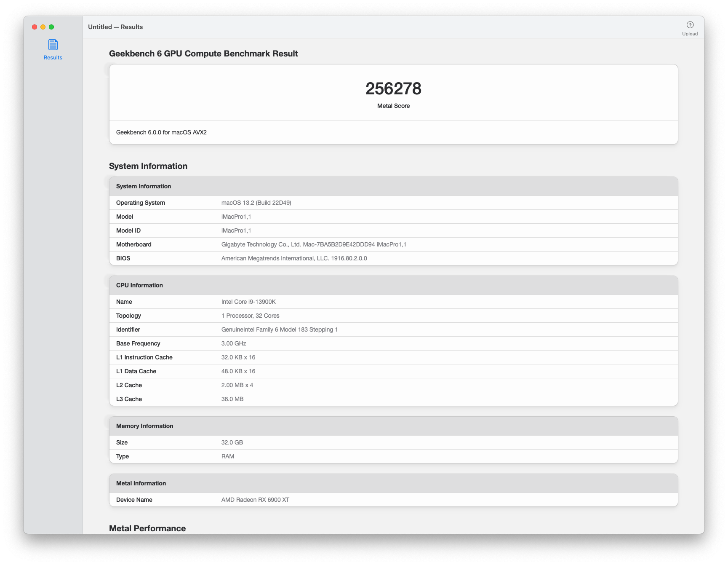Select the Results sidebar label
This screenshot has height=565, width=728.
coord(53,58)
